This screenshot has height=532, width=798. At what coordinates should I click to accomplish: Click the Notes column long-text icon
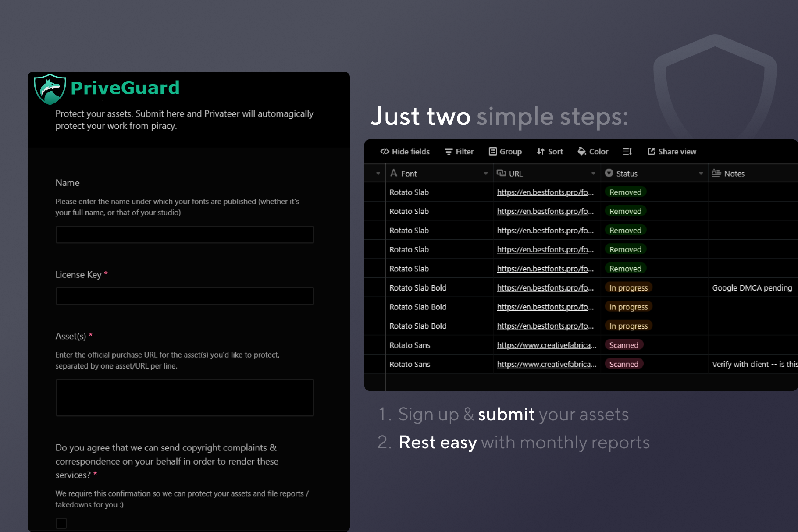tap(716, 173)
